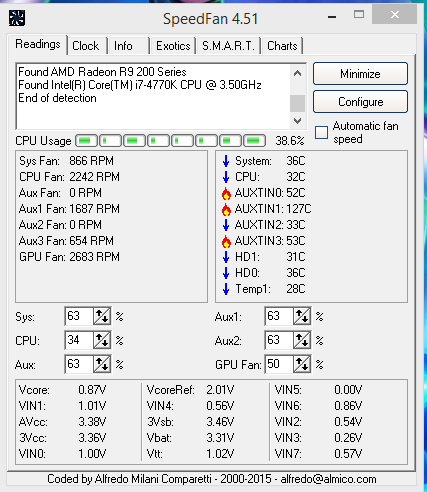
Task: Click the blue arrow icon beside CPU temperature
Action: (x=226, y=177)
